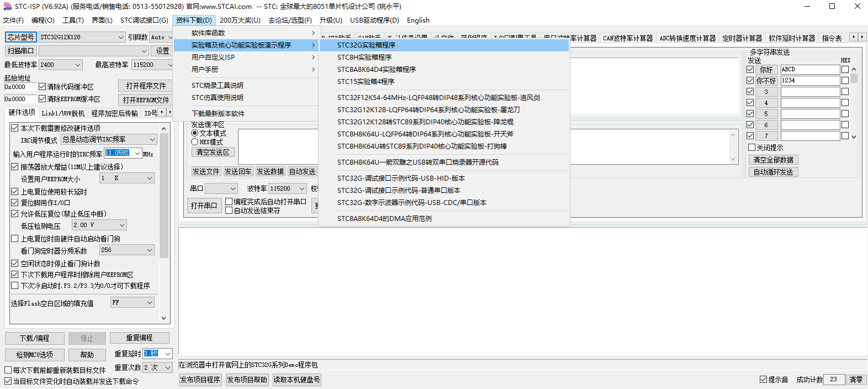The width and height of the screenshot is (868, 389).
Task: Choose STC8H实验箱程序 from the submenu
Action: point(444,57)
